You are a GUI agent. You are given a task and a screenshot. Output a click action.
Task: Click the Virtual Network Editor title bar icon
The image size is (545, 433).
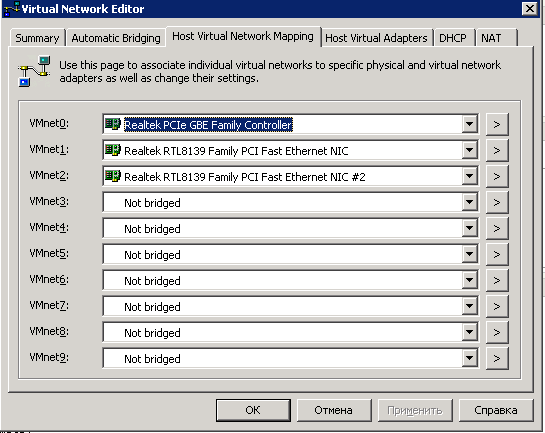[x=11, y=9]
